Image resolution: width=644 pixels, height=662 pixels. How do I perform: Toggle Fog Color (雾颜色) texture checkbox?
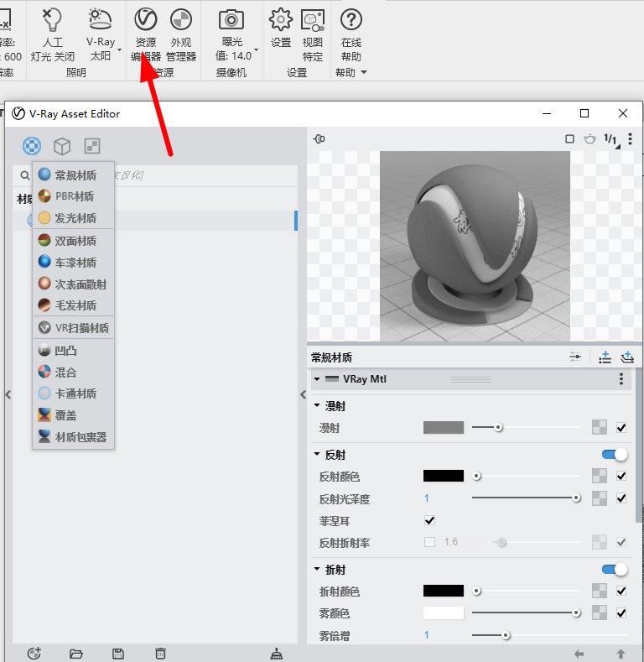coord(621,613)
